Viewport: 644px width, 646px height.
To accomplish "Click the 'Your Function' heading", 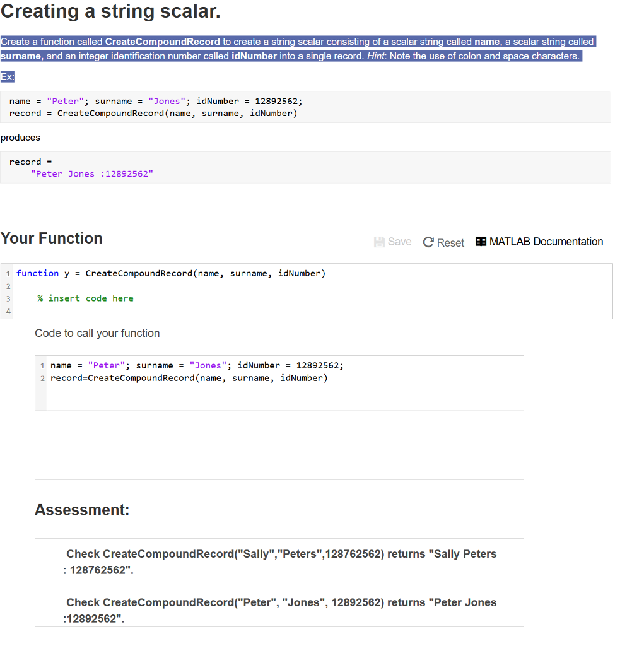I will click(50, 238).
